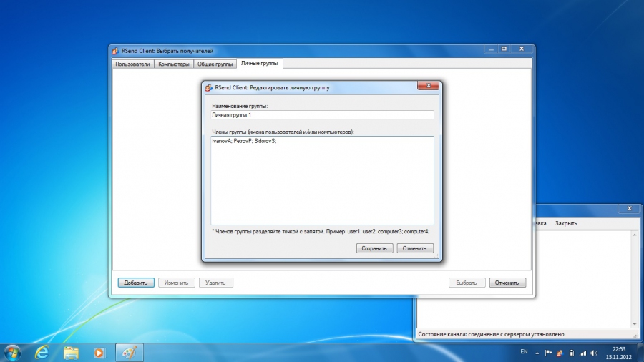Switch to the Компьютеры tab
This screenshot has height=362, width=644.
pos(174,64)
